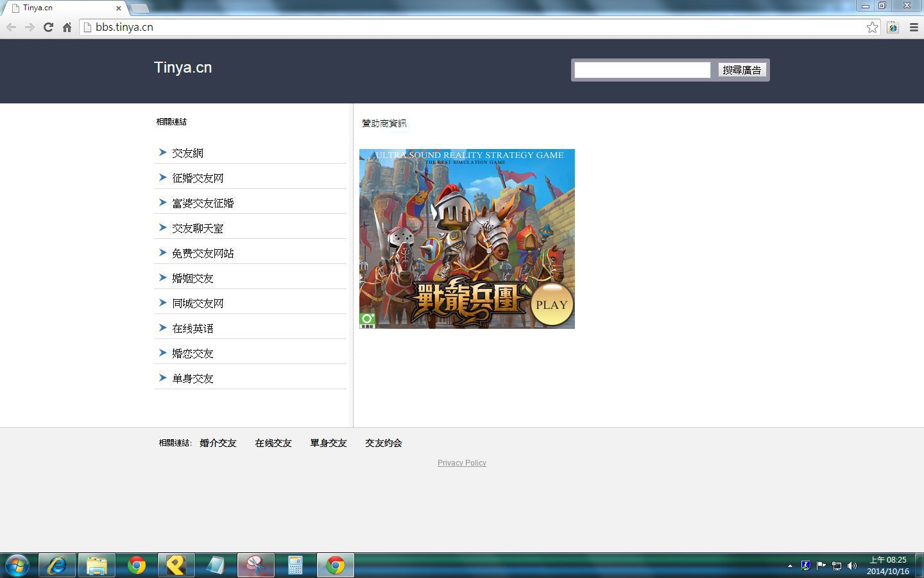Open the 同城交友网 link
Viewport: 924px width, 578px height.
198,303
